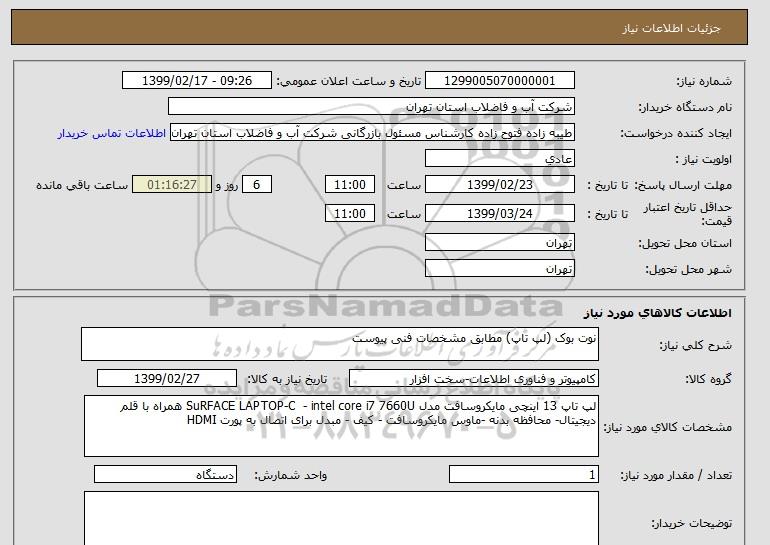
Task: Click the label شماره نیاز
Action: [704, 81]
